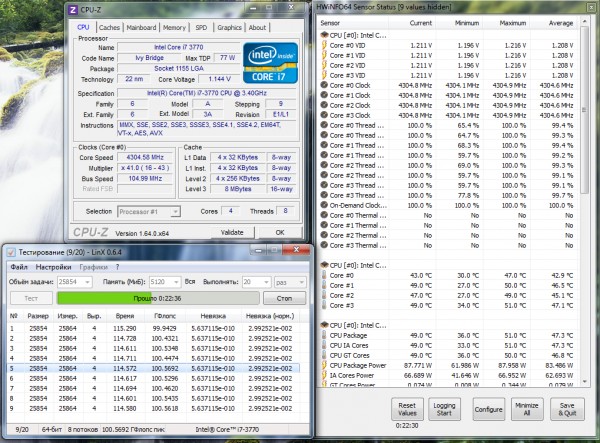Click the first CPU [#0] group chip icon
The image size is (600, 443).
tap(324, 35)
